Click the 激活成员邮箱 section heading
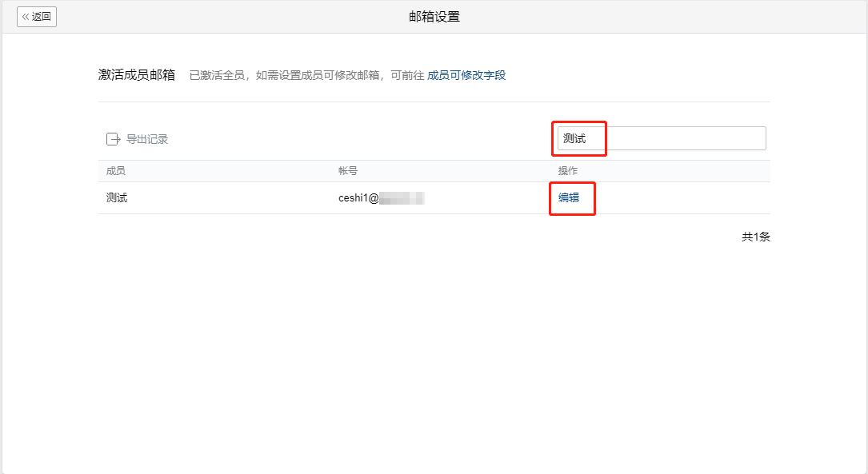The image size is (868, 474). pos(136,74)
